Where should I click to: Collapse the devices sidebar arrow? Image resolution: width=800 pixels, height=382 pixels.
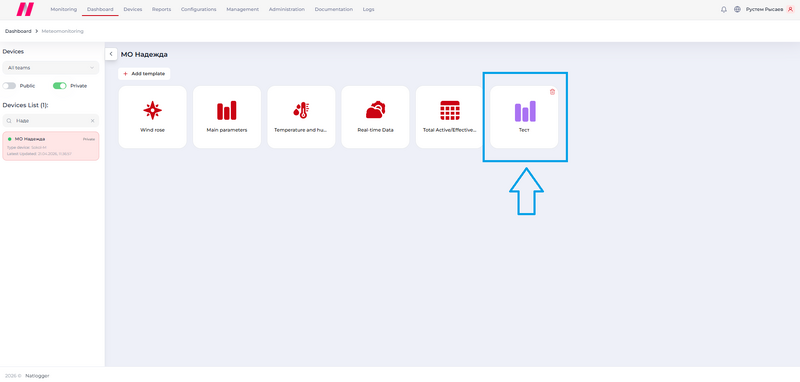[x=111, y=54]
